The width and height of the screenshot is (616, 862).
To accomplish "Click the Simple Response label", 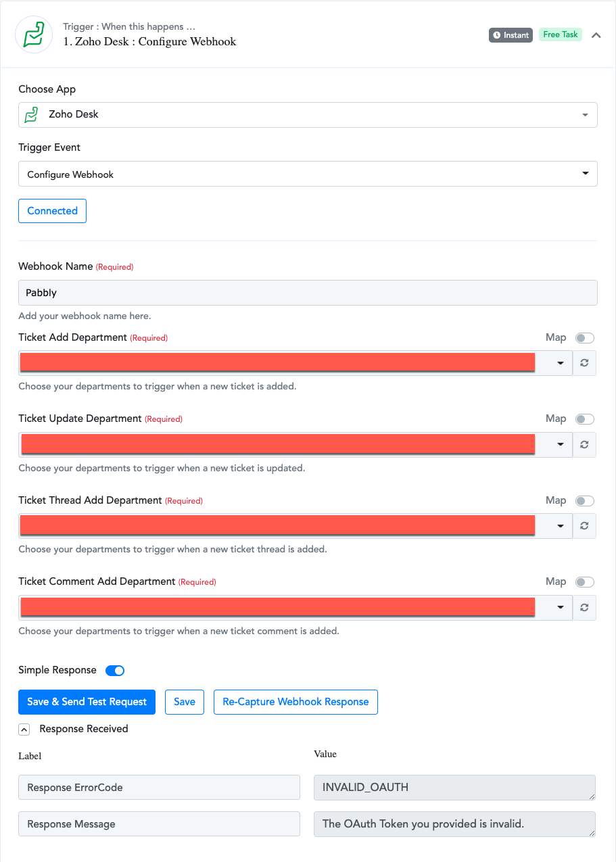I will tap(57, 670).
